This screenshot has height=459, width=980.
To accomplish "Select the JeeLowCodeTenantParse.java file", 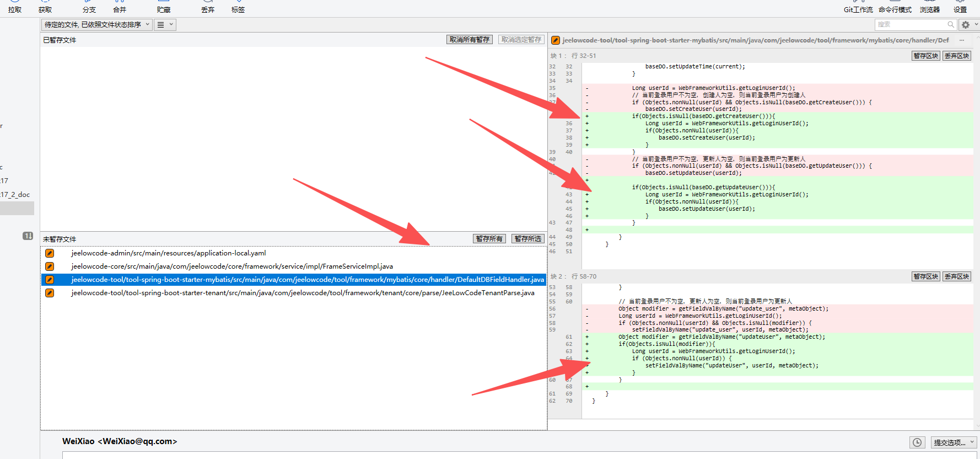I will [302, 293].
